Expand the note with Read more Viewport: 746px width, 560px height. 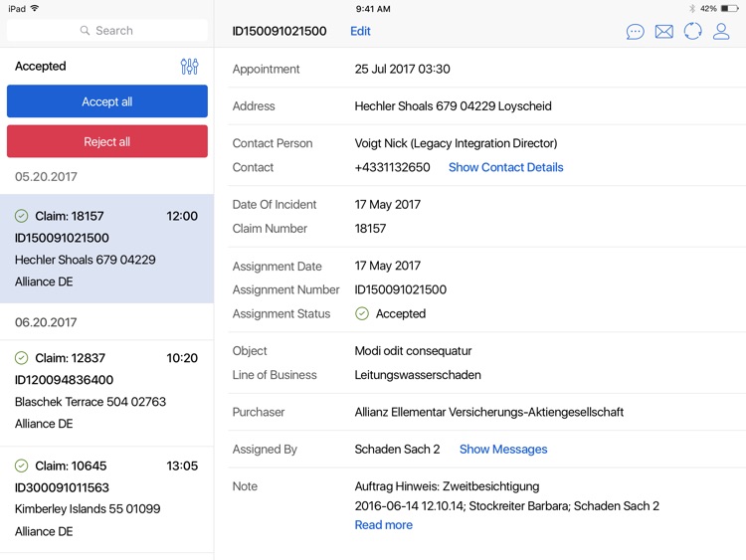(383, 525)
